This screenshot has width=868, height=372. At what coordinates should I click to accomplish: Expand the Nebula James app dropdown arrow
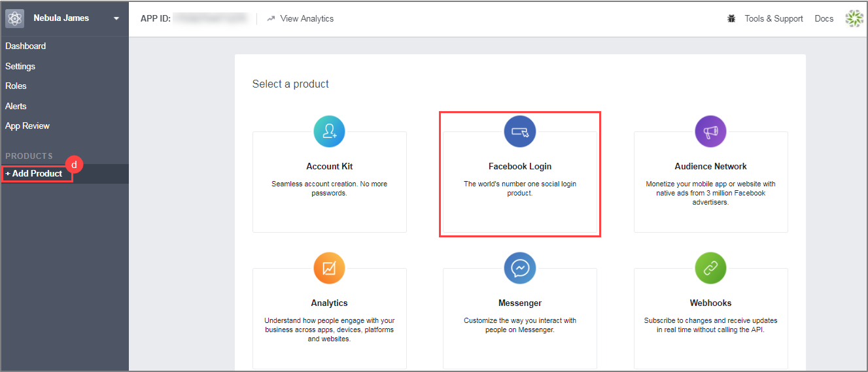[x=116, y=18]
